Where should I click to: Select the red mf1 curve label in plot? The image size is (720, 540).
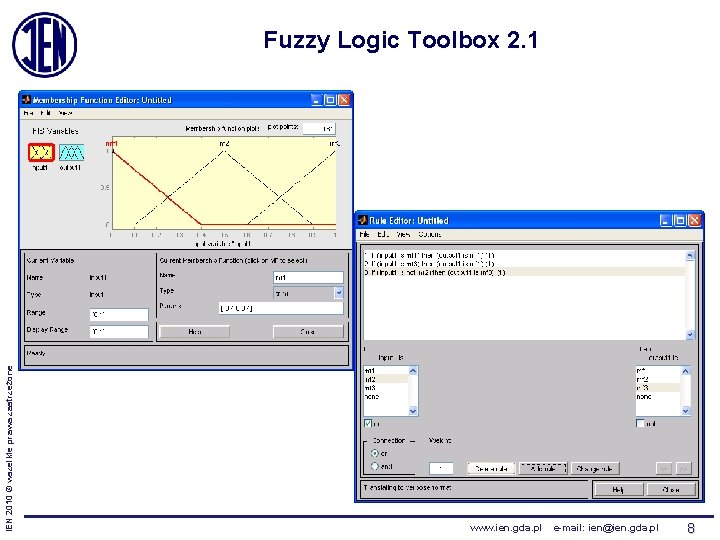click(112, 144)
